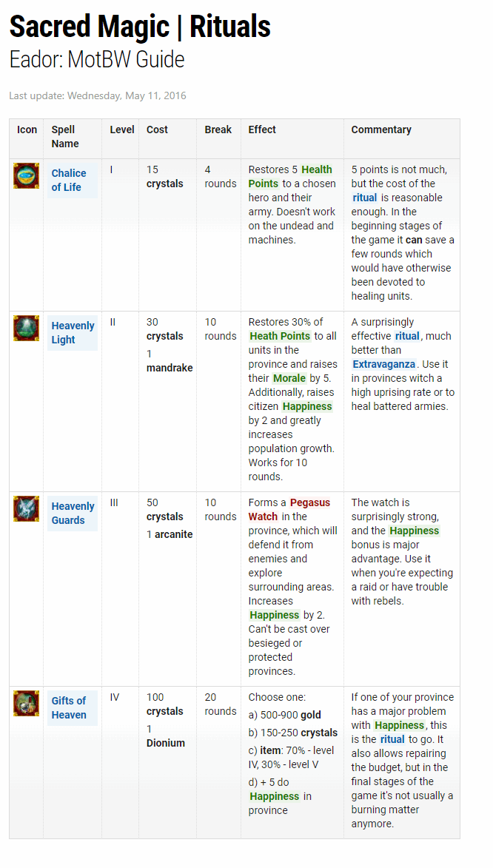Screen dimensions: 493x868
Task: Click the Heavenly Guards spell icon
Action: click(x=26, y=508)
